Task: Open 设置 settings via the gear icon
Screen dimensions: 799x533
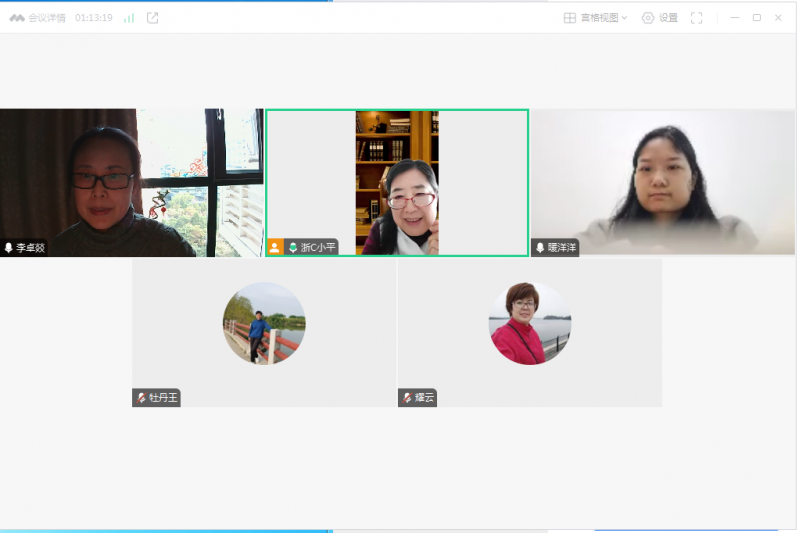Action: coord(659,18)
